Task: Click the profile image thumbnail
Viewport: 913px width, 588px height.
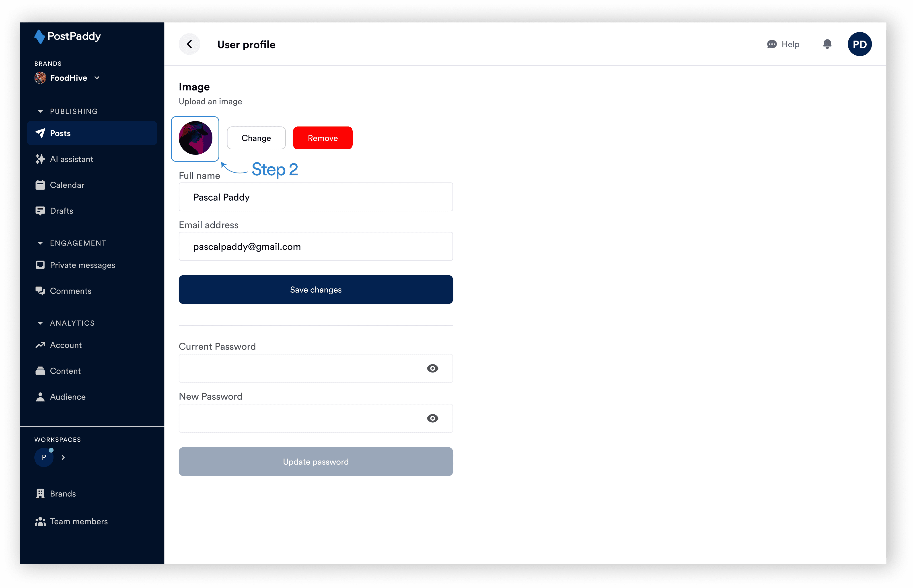Action: [x=195, y=139]
